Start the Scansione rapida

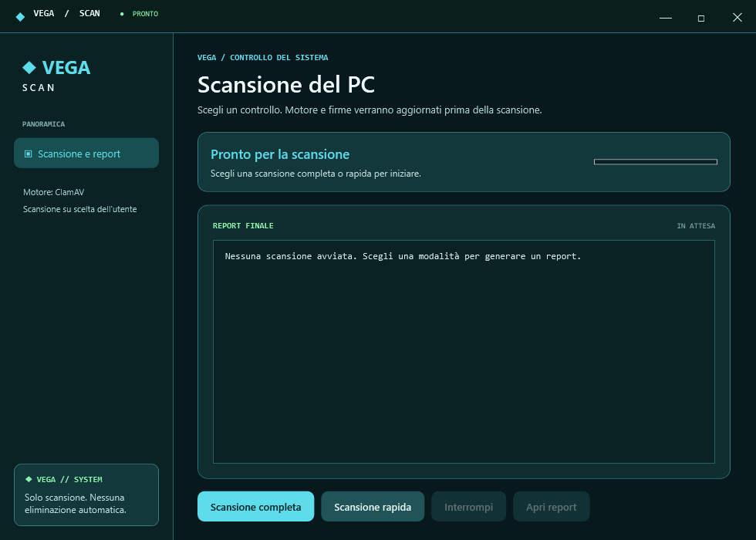pyautogui.click(x=373, y=507)
